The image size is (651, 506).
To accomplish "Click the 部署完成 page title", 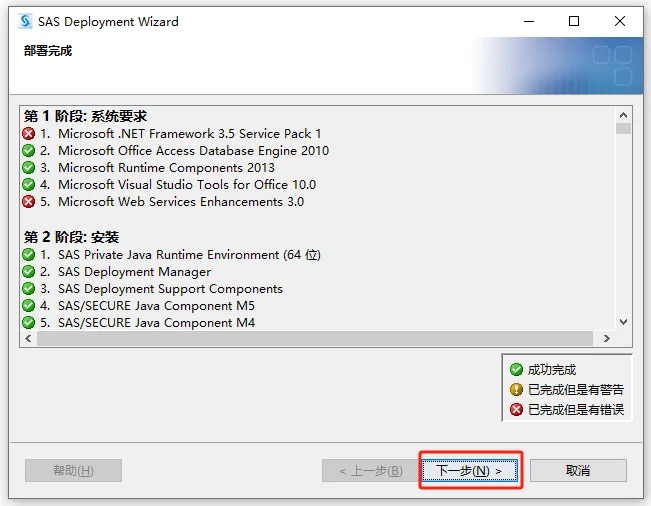I will [48, 51].
